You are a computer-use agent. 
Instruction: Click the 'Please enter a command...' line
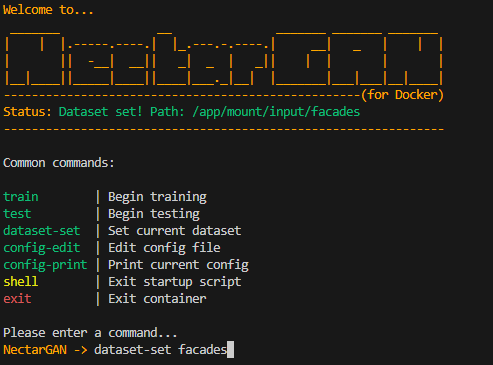pos(90,333)
